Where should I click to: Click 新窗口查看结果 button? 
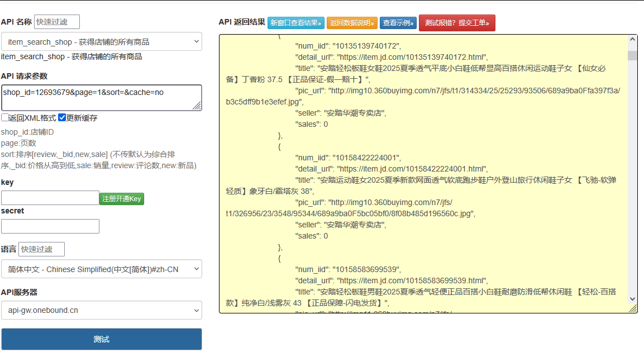tap(295, 23)
